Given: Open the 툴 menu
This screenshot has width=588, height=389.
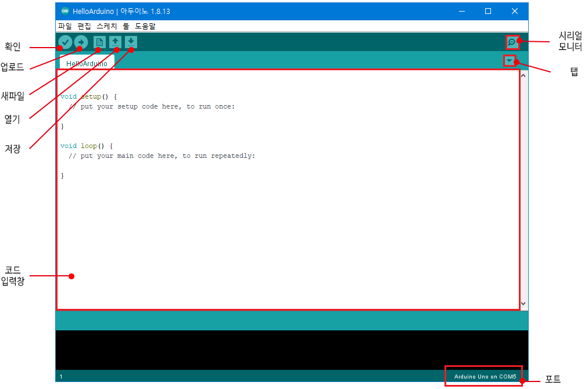Looking at the screenshot, I should (x=126, y=26).
